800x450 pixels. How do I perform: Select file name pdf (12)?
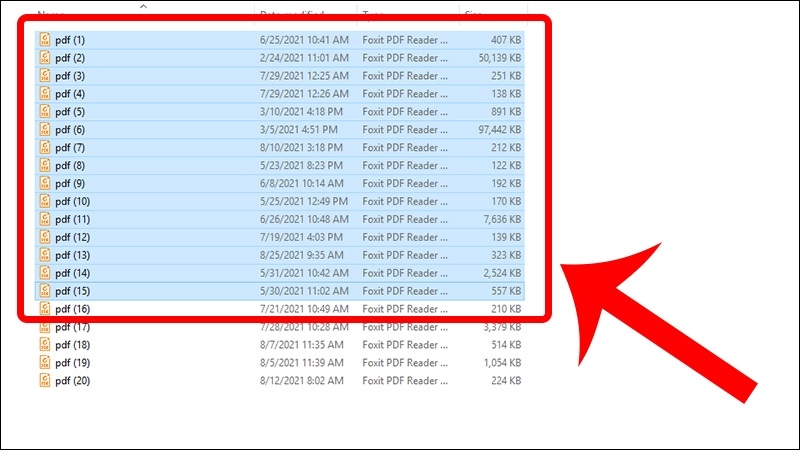pos(72,237)
